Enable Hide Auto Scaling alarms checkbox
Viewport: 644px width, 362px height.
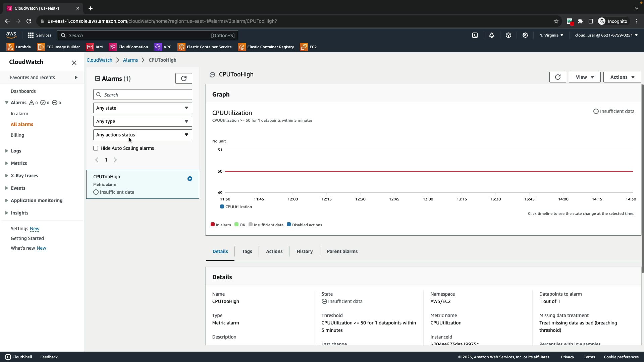(96, 148)
